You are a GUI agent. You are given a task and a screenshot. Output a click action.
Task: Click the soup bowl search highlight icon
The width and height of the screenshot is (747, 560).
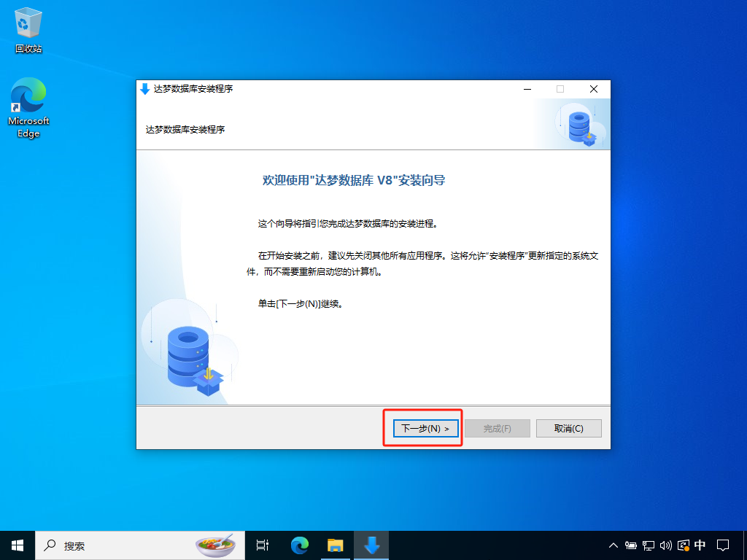click(216, 545)
